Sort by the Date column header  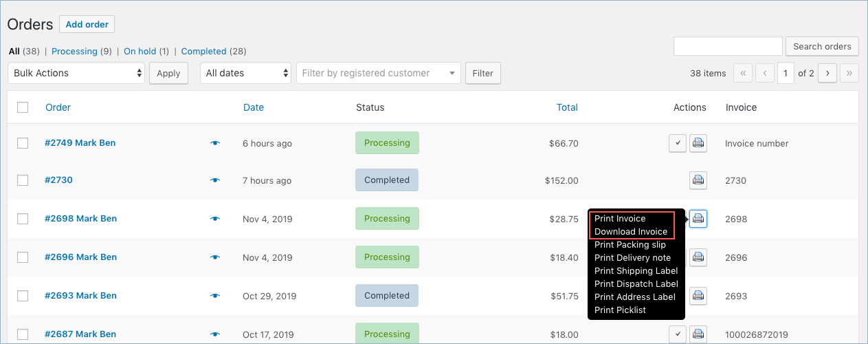(254, 107)
